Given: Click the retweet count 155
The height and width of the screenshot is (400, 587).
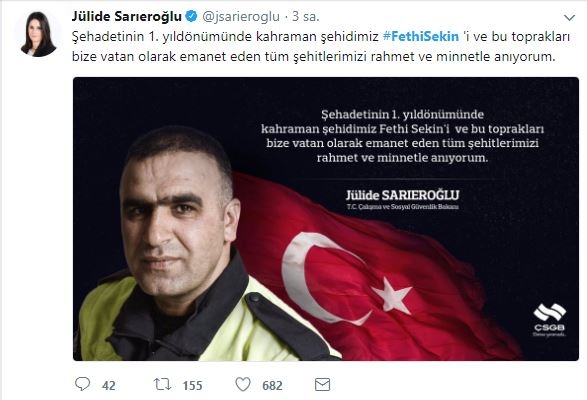Looking at the screenshot, I should click(x=192, y=385).
